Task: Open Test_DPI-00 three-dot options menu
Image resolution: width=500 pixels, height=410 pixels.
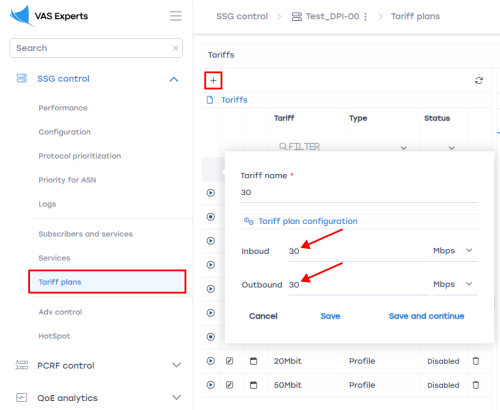Action: 365,16
